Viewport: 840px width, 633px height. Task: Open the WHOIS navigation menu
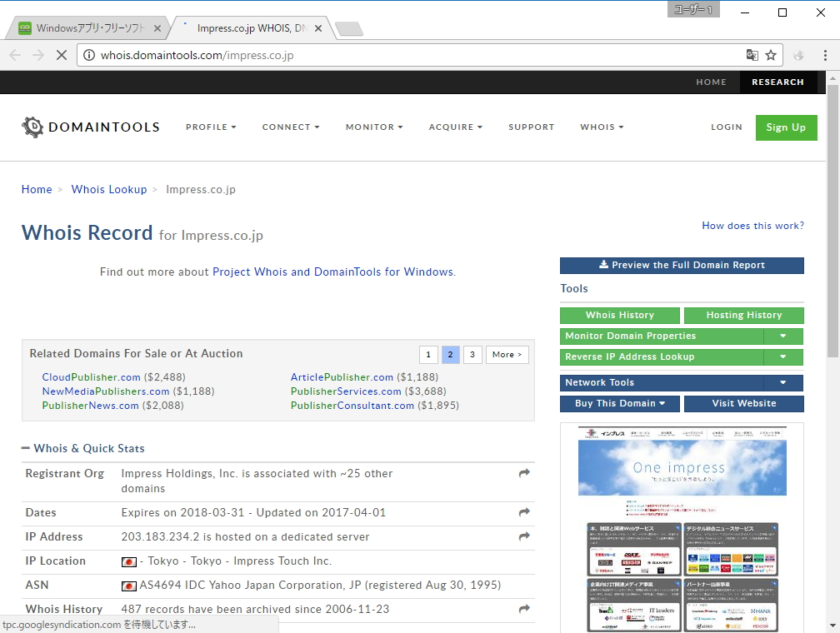click(602, 127)
